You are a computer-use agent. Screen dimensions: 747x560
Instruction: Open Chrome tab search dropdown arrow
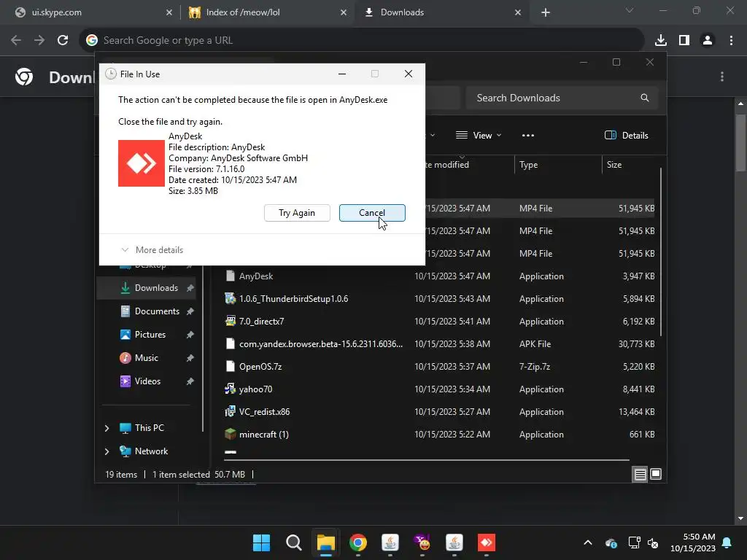click(x=630, y=10)
